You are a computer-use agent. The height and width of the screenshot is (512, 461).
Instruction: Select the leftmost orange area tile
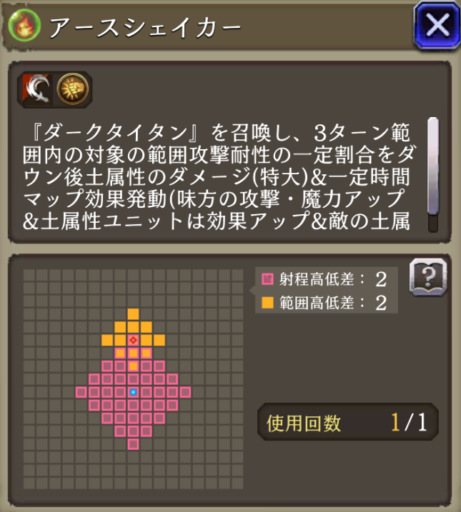point(107,340)
